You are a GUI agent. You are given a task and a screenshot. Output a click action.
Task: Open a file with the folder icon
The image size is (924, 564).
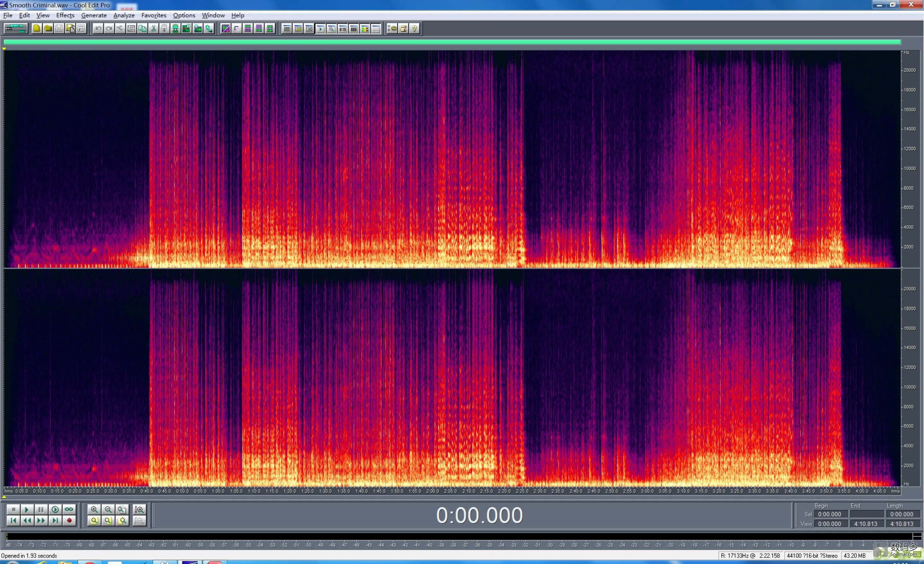click(x=48, y=29)
